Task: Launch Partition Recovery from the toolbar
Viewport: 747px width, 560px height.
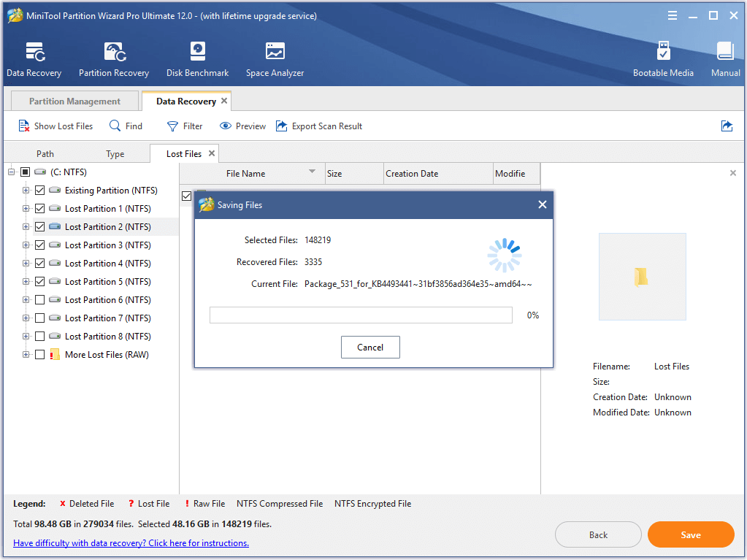Action: 114,53
